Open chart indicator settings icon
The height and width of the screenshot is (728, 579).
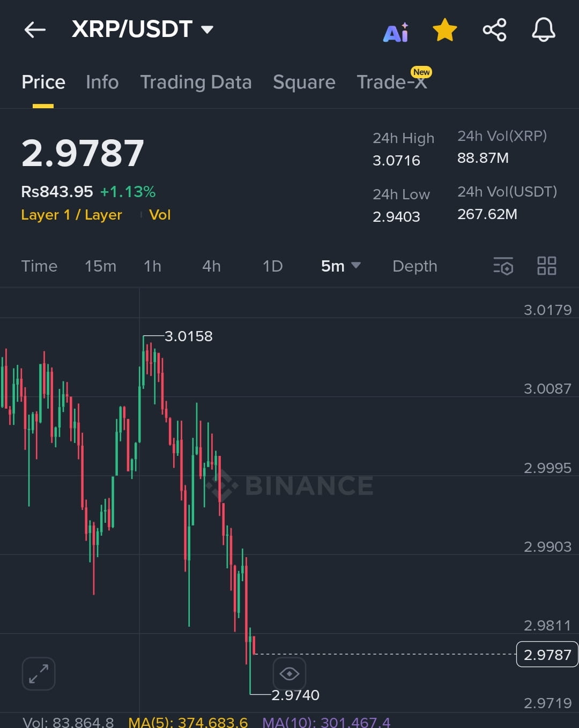pos(503,266)
